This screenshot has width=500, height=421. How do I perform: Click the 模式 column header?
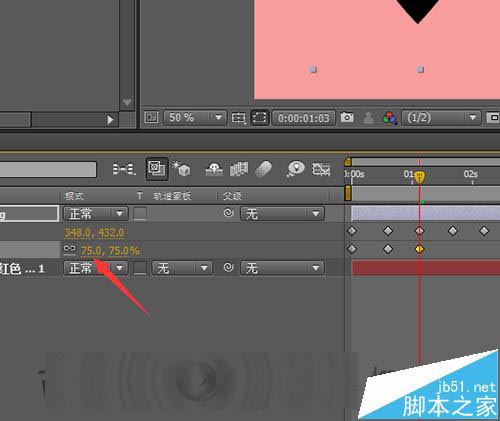click(x=74, y=196)
